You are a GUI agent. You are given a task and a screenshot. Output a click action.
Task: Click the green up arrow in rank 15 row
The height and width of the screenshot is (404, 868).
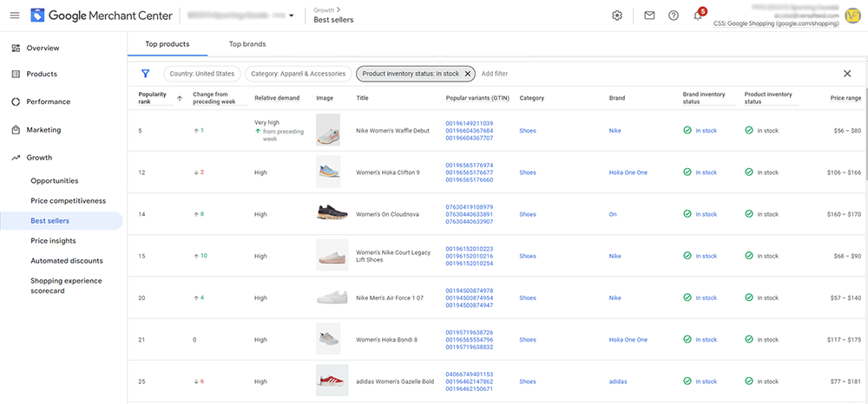click(x=196, y=256)
